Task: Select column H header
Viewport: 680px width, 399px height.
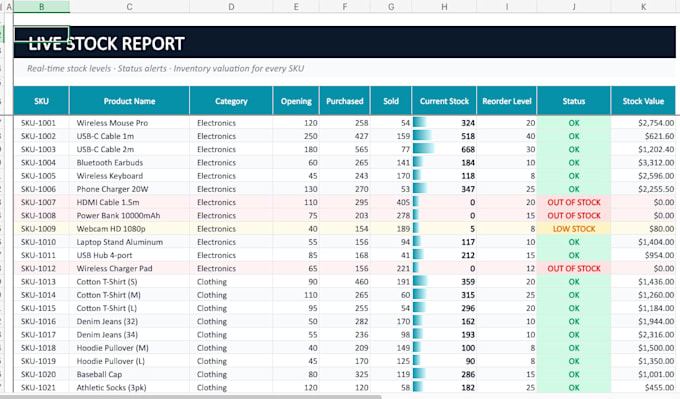Action: [x=444, y=7]
